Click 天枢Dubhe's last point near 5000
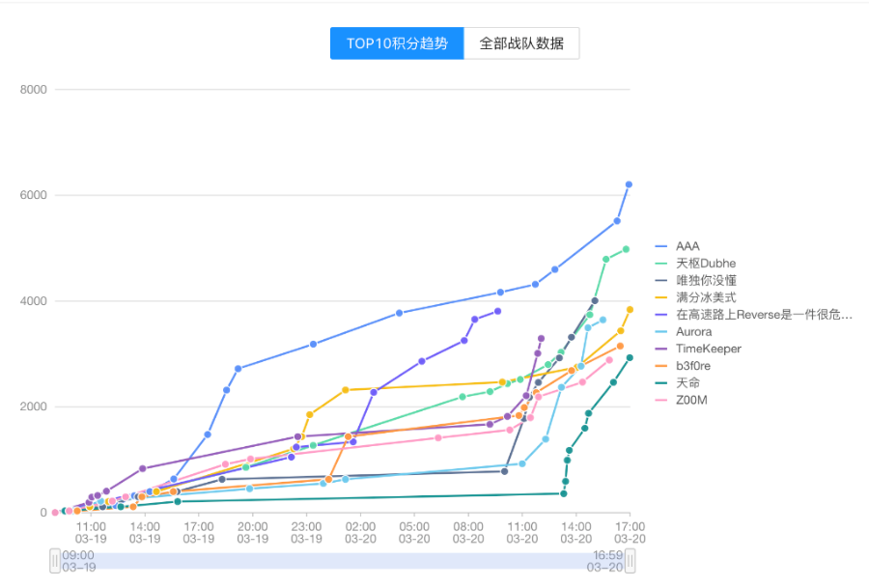 [x=627, y=249]
